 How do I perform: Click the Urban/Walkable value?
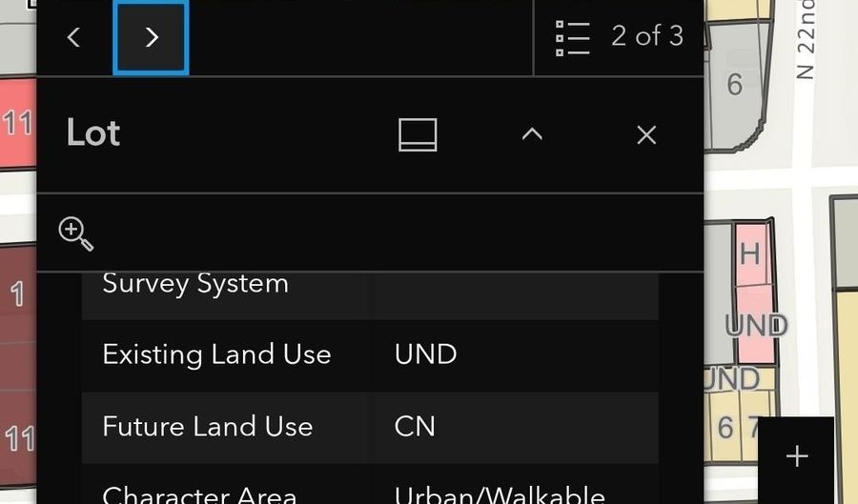pyautogui.click(x=500, y=495)
